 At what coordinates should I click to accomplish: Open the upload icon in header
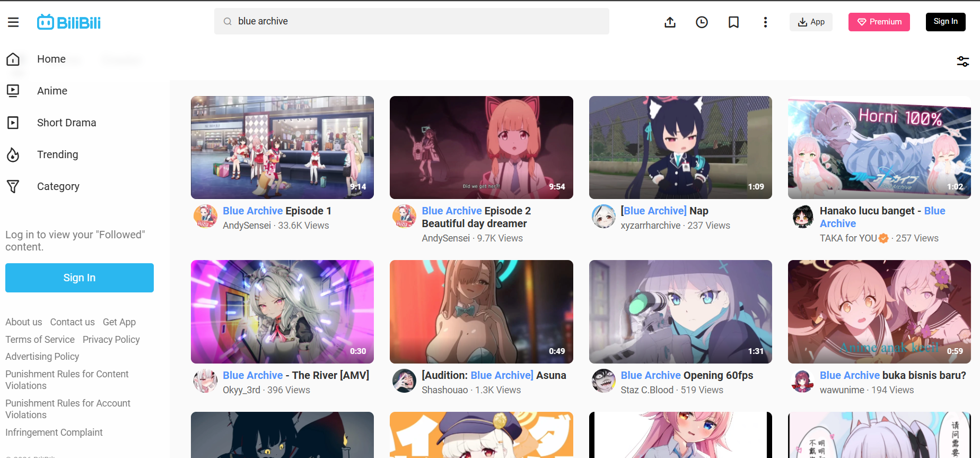[670, 22]
